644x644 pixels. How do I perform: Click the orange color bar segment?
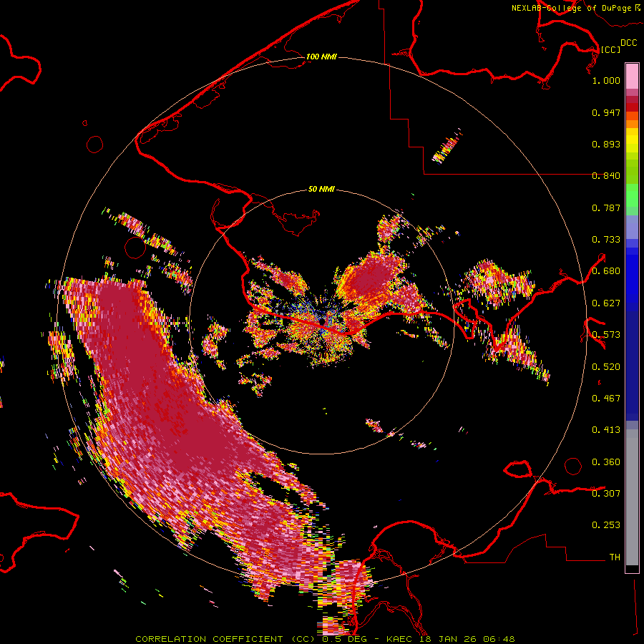632,124
